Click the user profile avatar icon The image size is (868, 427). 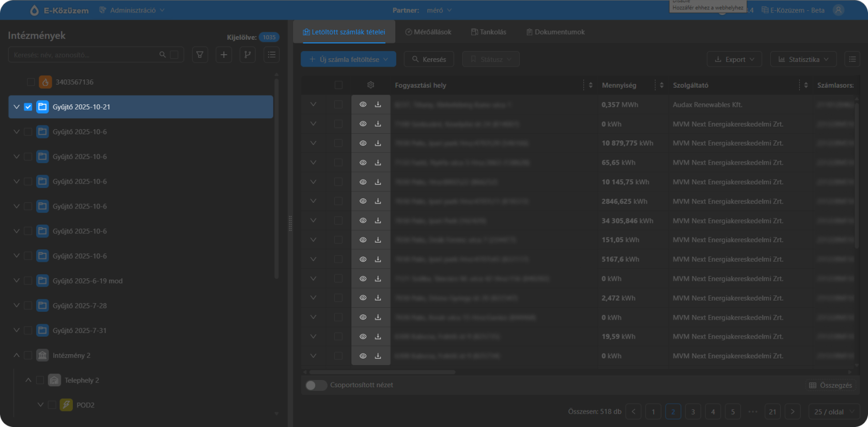(x=839, y=10)
